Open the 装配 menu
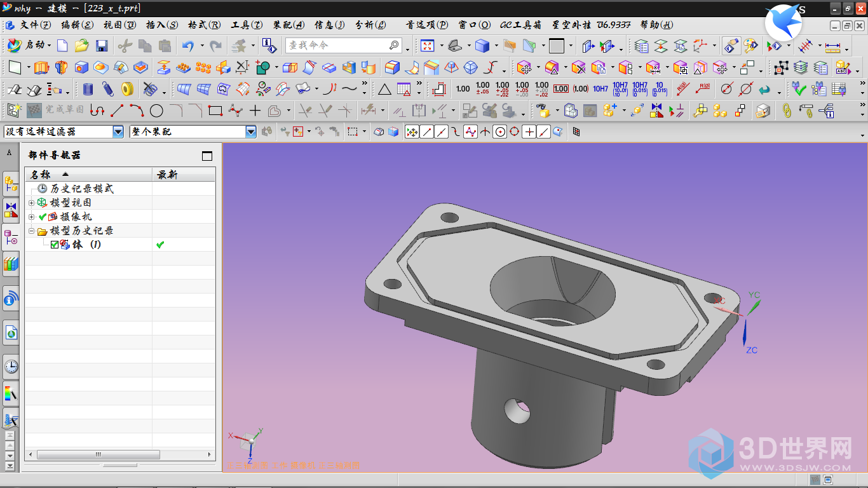Viewport: 868px width, 488px height. [x=288, y=25]
